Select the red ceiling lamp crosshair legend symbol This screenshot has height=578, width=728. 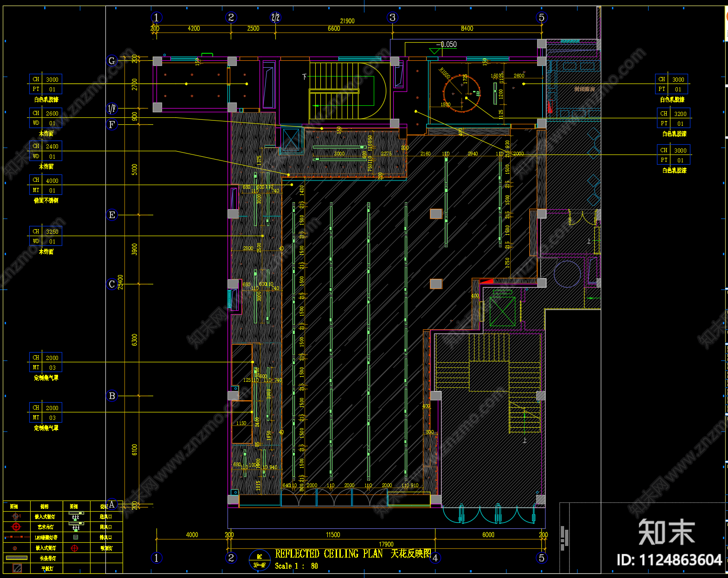[75, 548]
